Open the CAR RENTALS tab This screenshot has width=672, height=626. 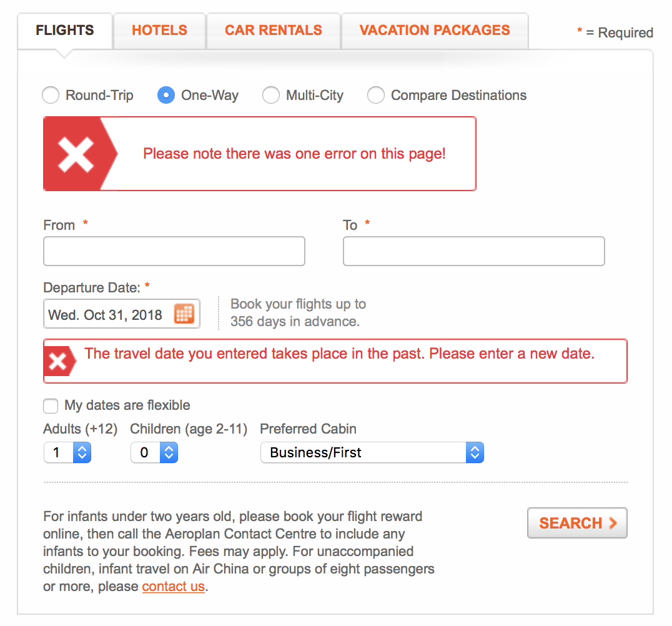pos(273,30)
